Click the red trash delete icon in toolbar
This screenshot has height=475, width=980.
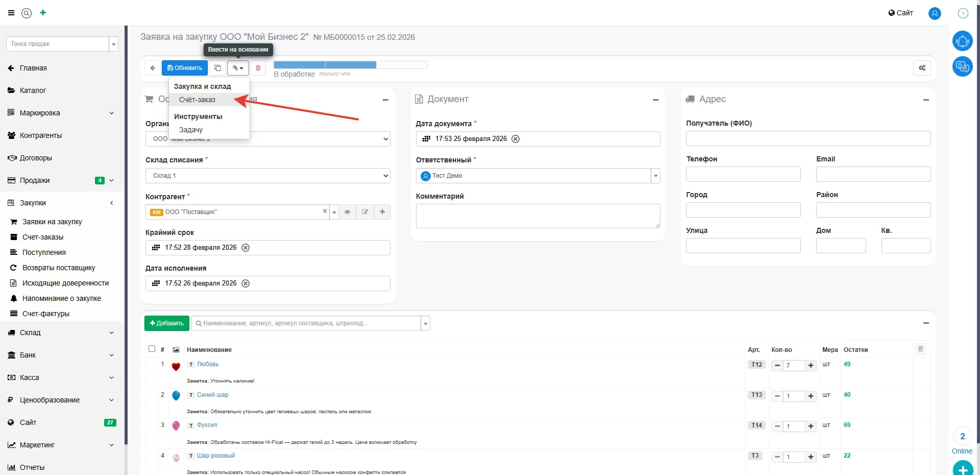tap(258, 68)
